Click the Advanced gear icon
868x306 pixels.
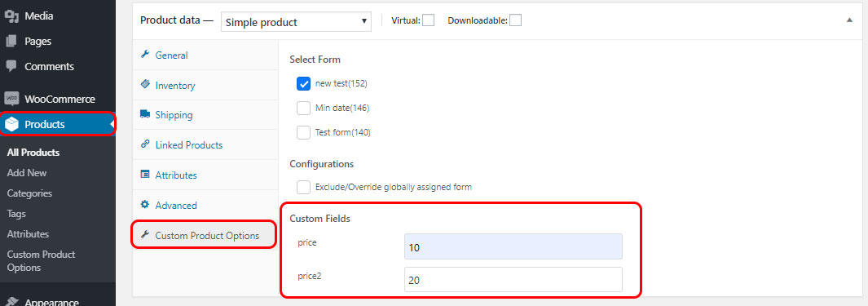pyautogui.click(x=145, y=205)
